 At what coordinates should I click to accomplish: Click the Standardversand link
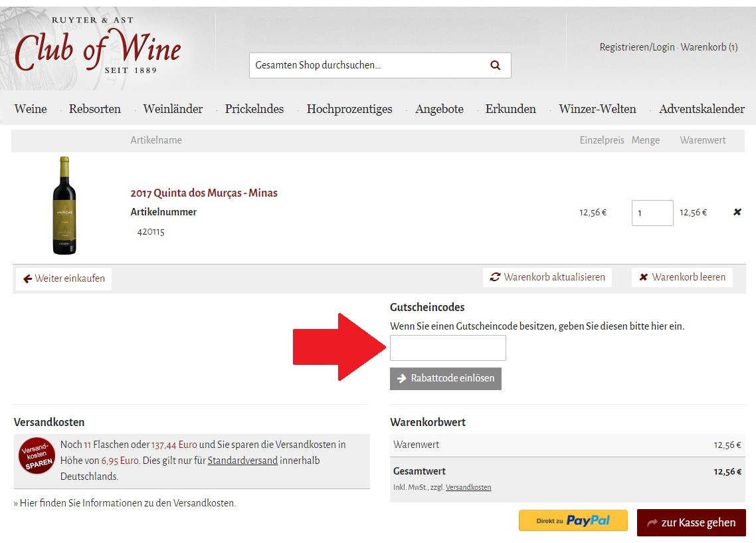(x=242, y=461)
